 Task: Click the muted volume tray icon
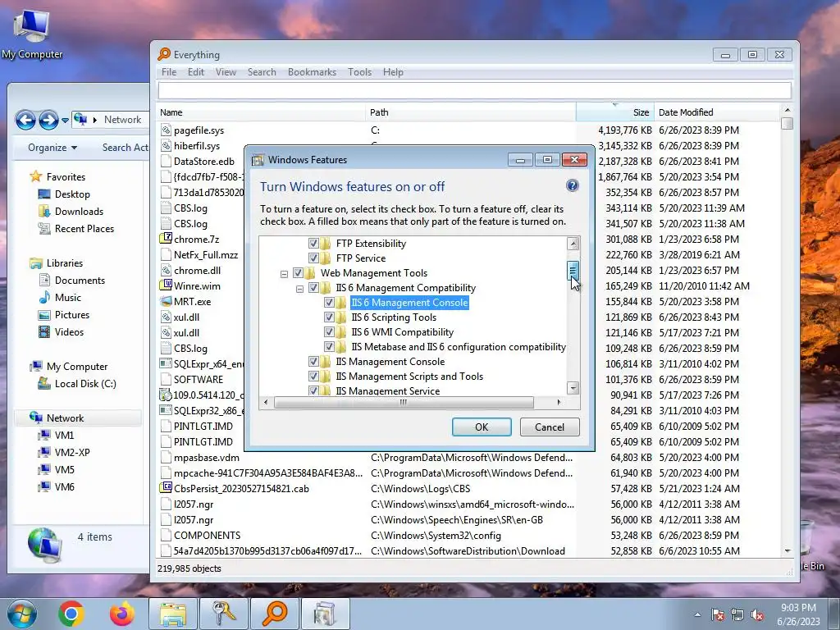pyautogui.click(x=757, y=615)
